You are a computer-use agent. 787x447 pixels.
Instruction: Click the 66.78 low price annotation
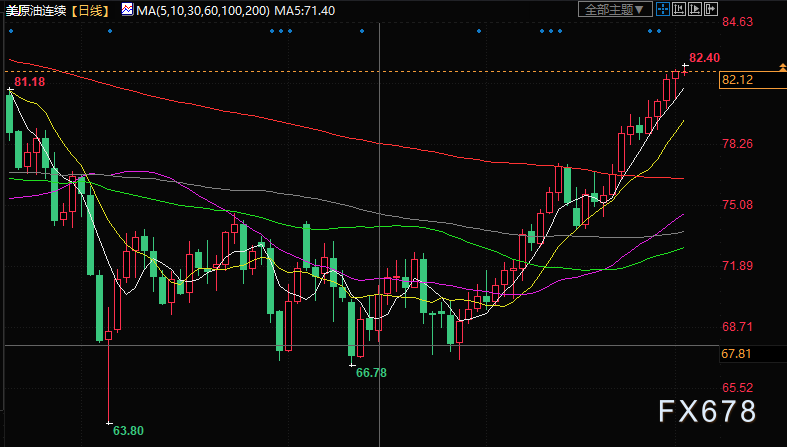tap(371, 373)
